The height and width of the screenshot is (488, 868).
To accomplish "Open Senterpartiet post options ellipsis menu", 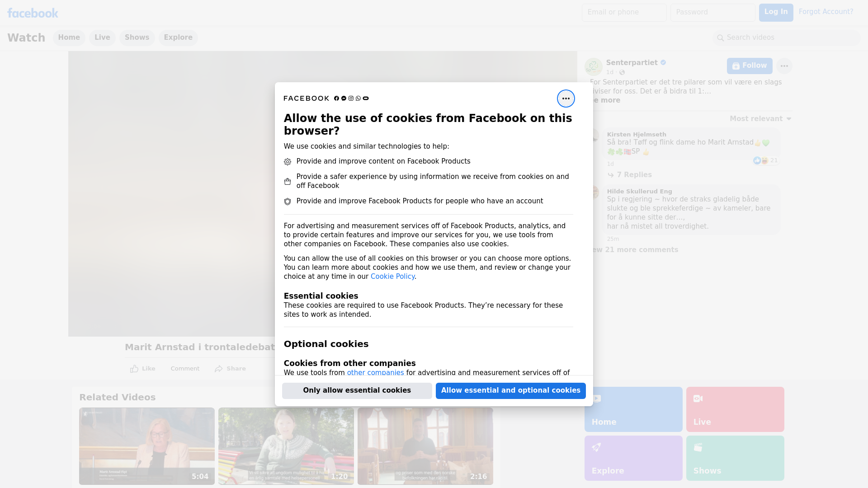I will pos(784,66).
